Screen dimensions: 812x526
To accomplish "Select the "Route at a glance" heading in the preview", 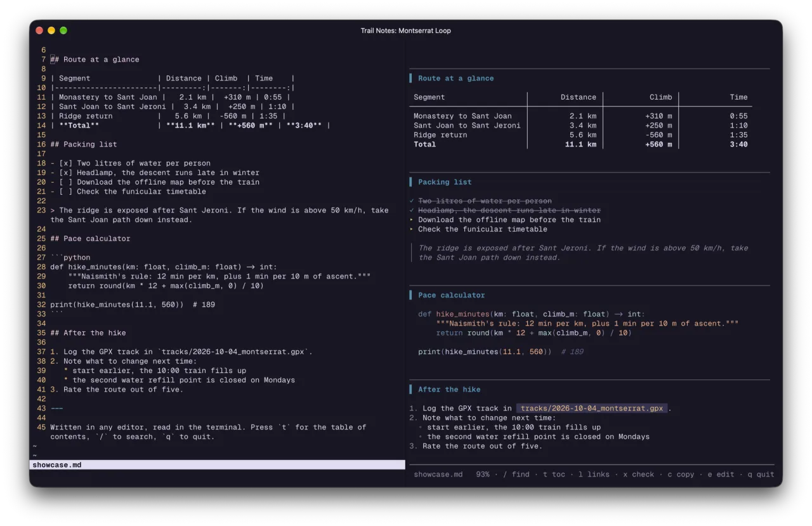I will tap(455, 79).
